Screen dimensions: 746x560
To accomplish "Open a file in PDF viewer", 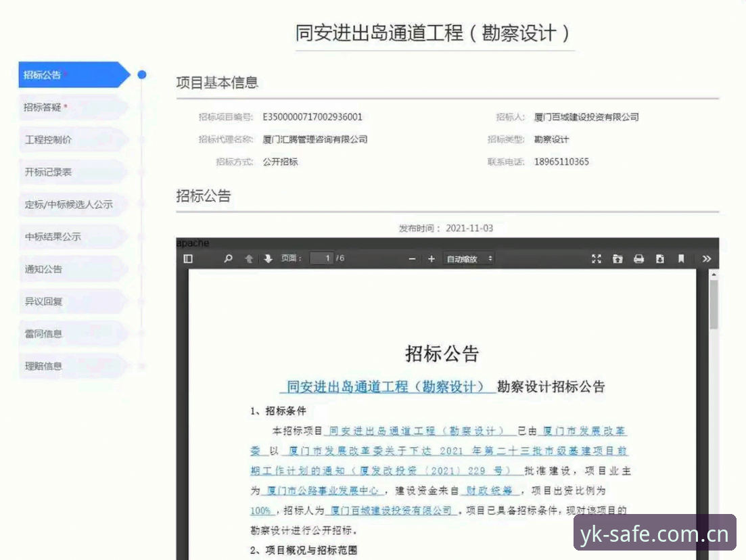I will (x=617, y=258).
